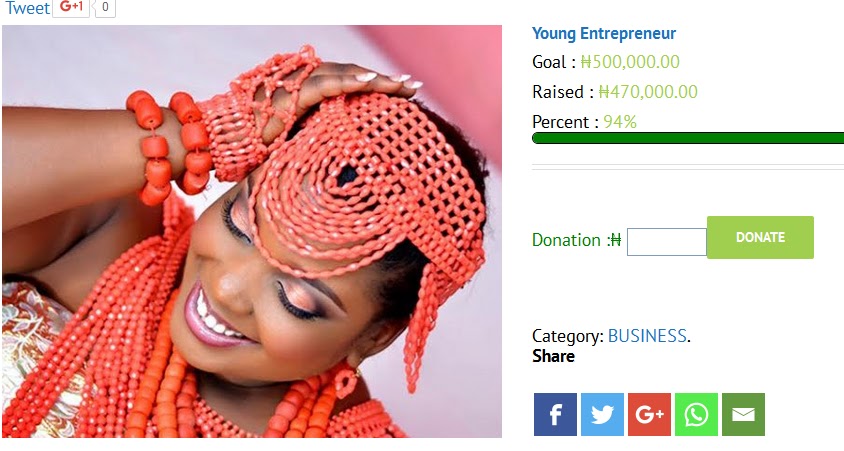The image size is (844, 451).
Task: Share by email envelope icon
Action: 743,414
